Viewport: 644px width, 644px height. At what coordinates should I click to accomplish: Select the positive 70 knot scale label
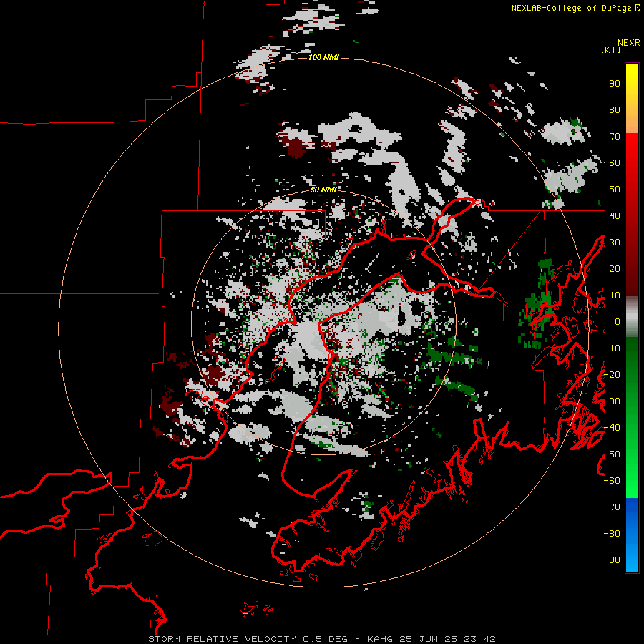(615, 137)
